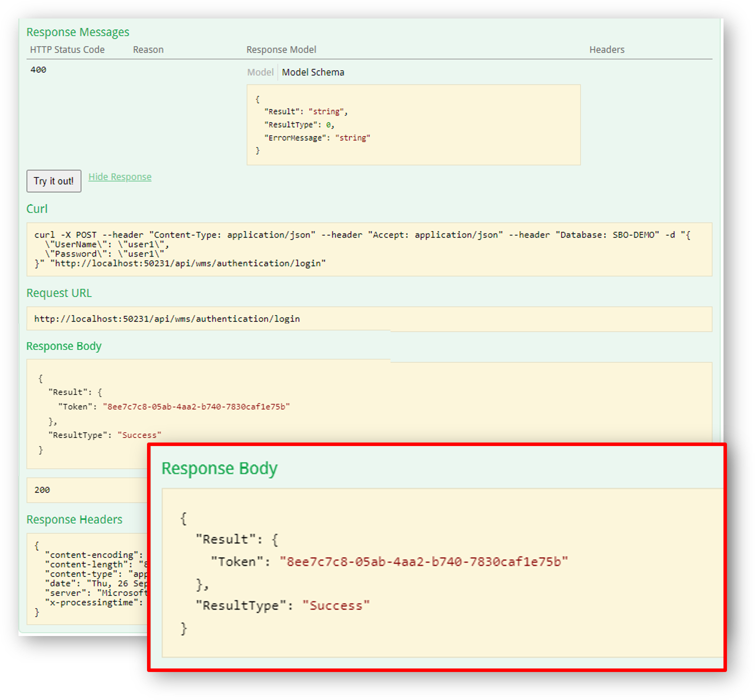Click the enlarged Response Body heading
Image resolution: width=755 pixels, height=700 pixels.
(x=219, y=468)
